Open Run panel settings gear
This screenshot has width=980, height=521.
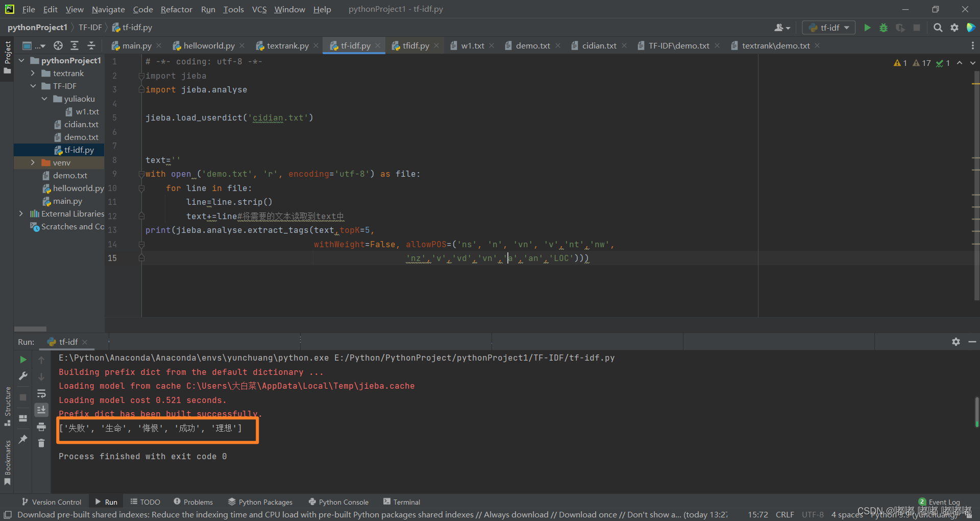coord(956,342)
